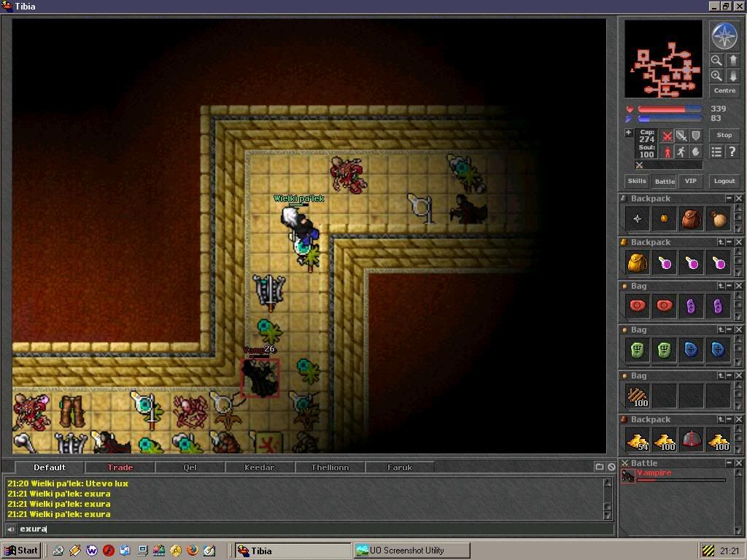Image resolution: width=747 pixels, height=560 pixels.
Task: Go up one level in the red rune Bag
Action: [721, 286]
